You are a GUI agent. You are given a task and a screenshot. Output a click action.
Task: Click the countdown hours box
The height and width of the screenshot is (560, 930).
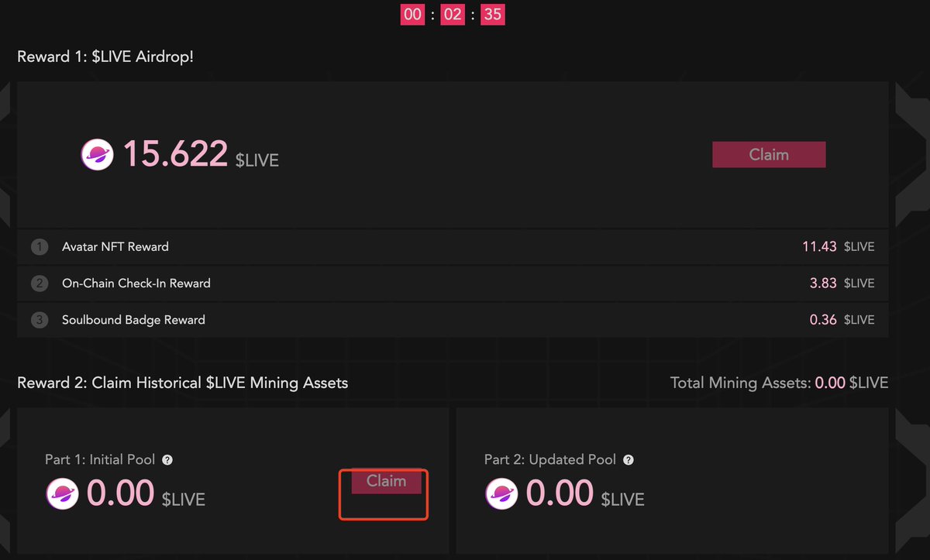click(x=412, y=15)
